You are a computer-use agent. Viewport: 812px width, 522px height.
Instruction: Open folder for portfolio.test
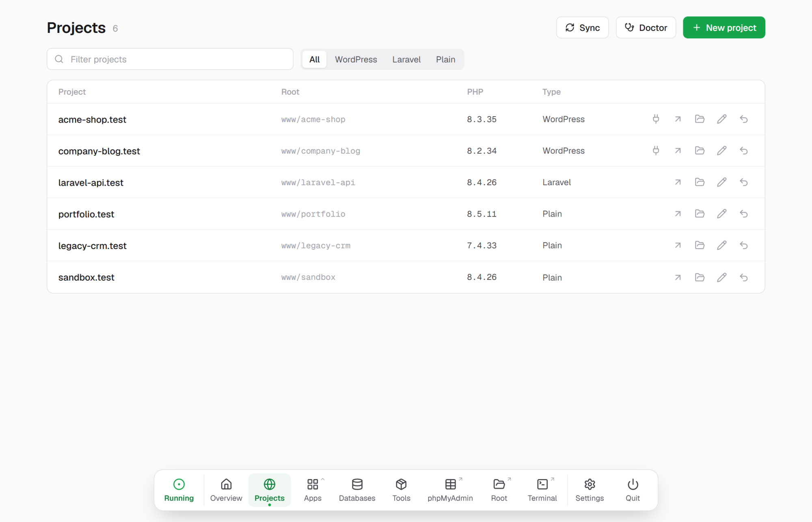[700, 214]
